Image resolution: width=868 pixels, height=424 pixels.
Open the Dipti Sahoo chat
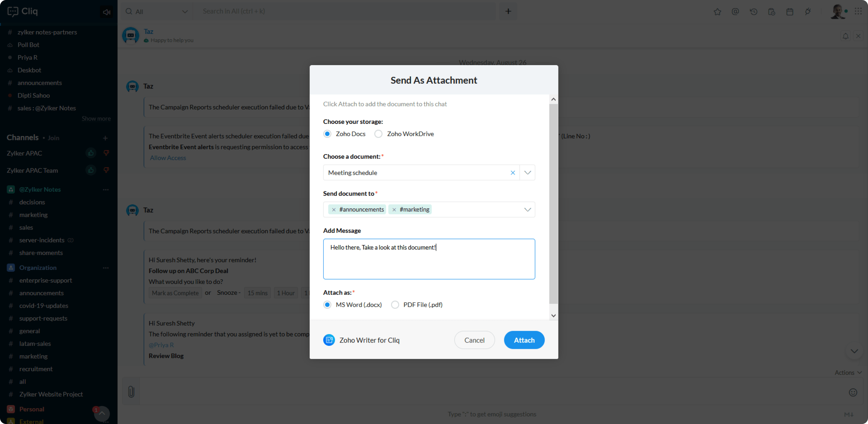pos(34,95)
